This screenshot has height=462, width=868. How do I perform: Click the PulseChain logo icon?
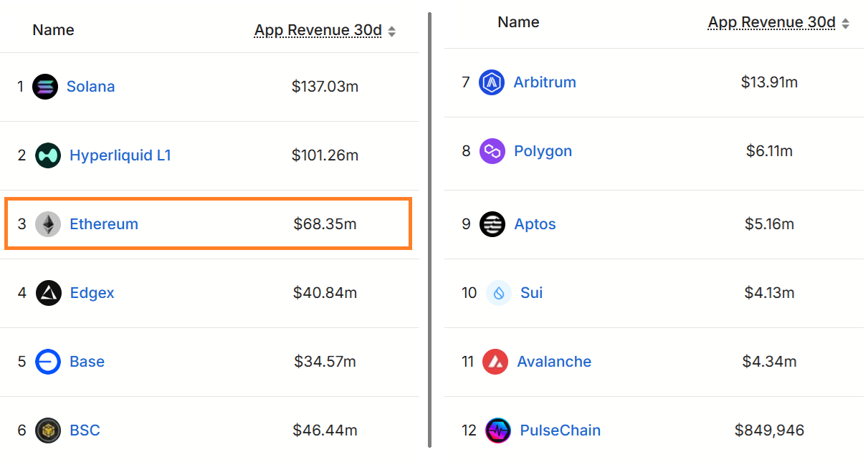tap(497, 430)
